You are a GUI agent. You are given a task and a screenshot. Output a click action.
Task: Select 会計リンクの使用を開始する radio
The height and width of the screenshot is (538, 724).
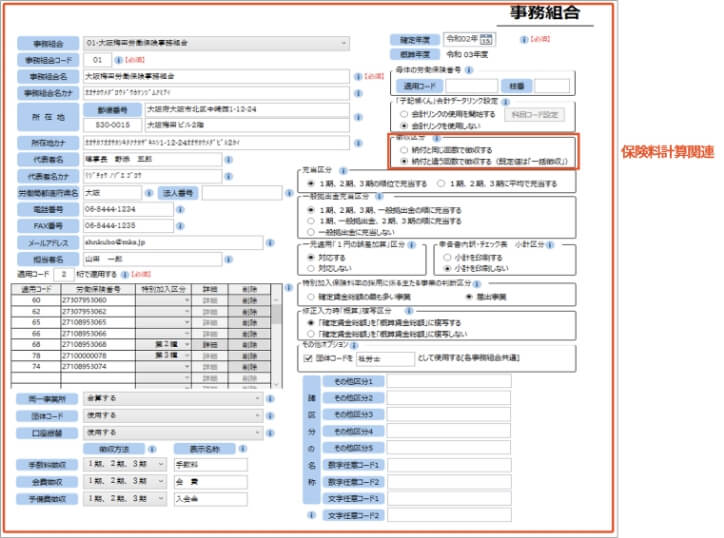tap(404, 114)
